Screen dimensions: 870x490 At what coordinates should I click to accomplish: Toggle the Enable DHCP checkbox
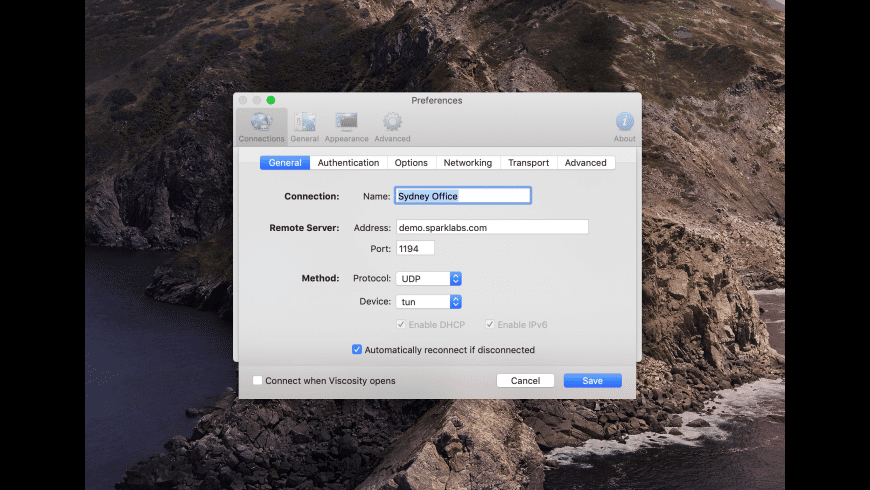(401, 325)
